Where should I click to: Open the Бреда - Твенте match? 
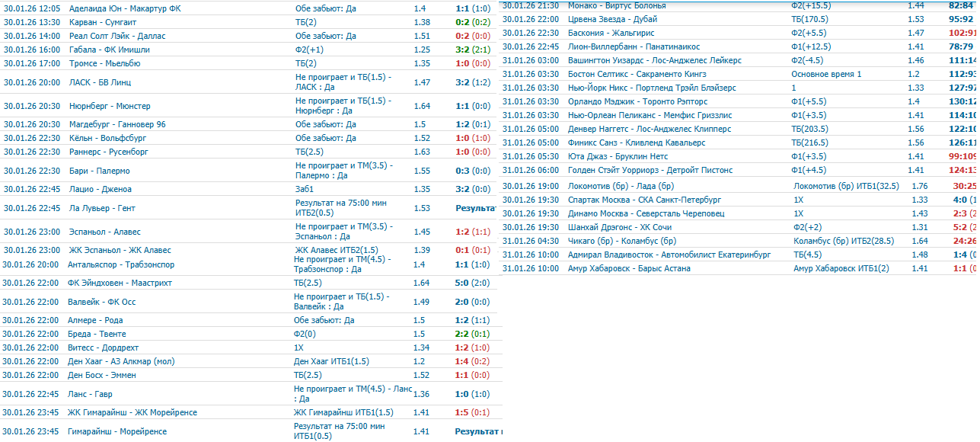pyautogui.click(x=97, y=334)
